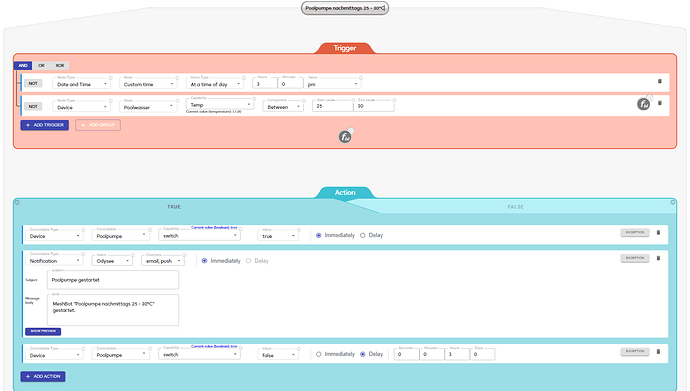Screen dimensions: 690x391
Task: Open Node Type dropdown showing Device
Action: click(81, 107)
